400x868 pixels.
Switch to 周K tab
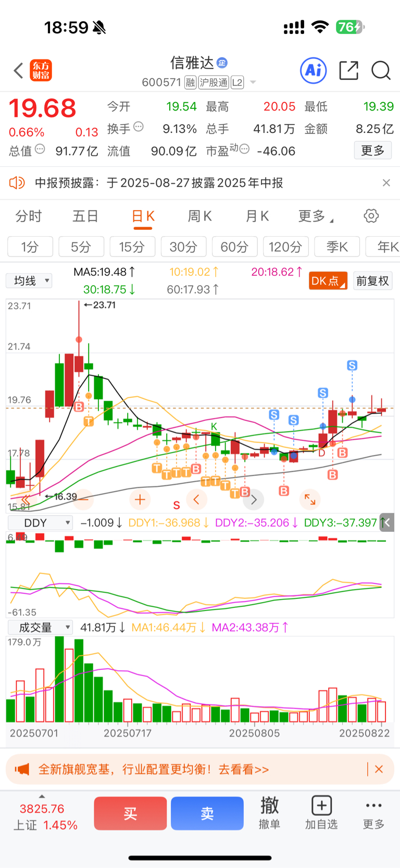tap(200, 216)
